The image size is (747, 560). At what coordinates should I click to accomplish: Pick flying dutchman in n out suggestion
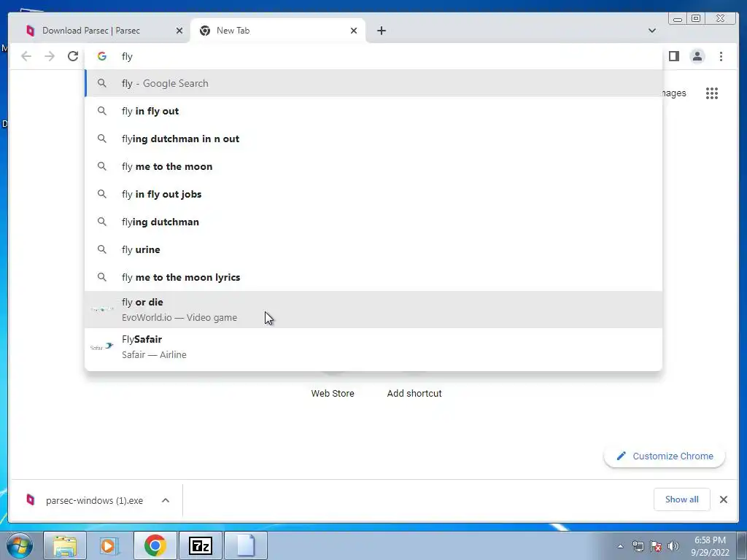point(373,139)
